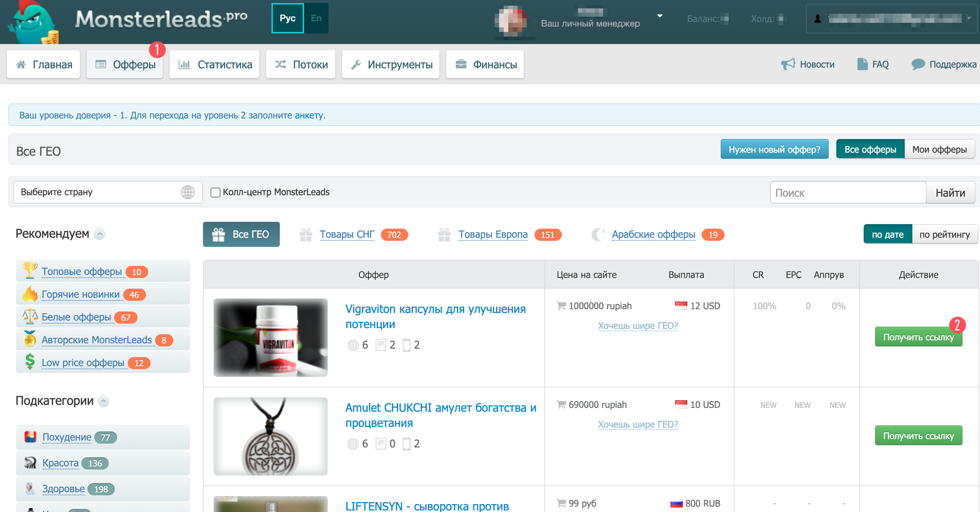
Task: Open the Финансы menu tab
Action: [485, 65]
